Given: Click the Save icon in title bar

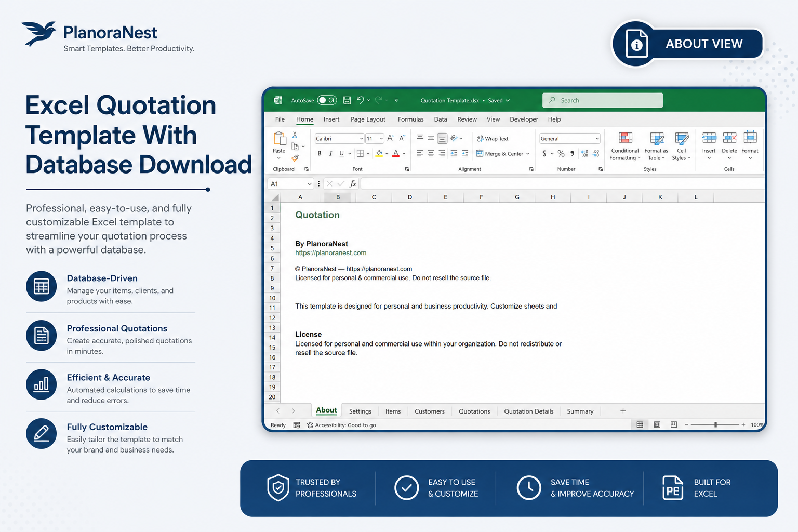Looking at the screenshot, I should pyautogui.click(x=347, y=100).
